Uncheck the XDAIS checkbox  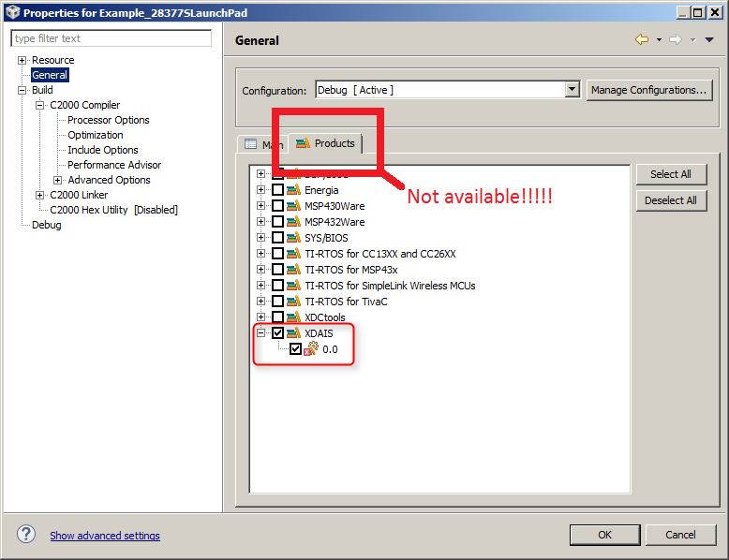pyautogui.click(x=277, y=332)
